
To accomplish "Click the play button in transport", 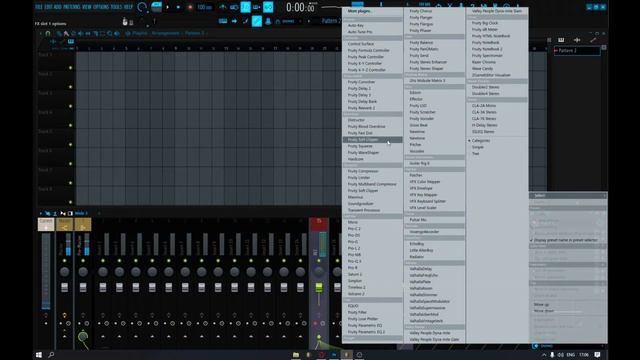I will 167,7.
